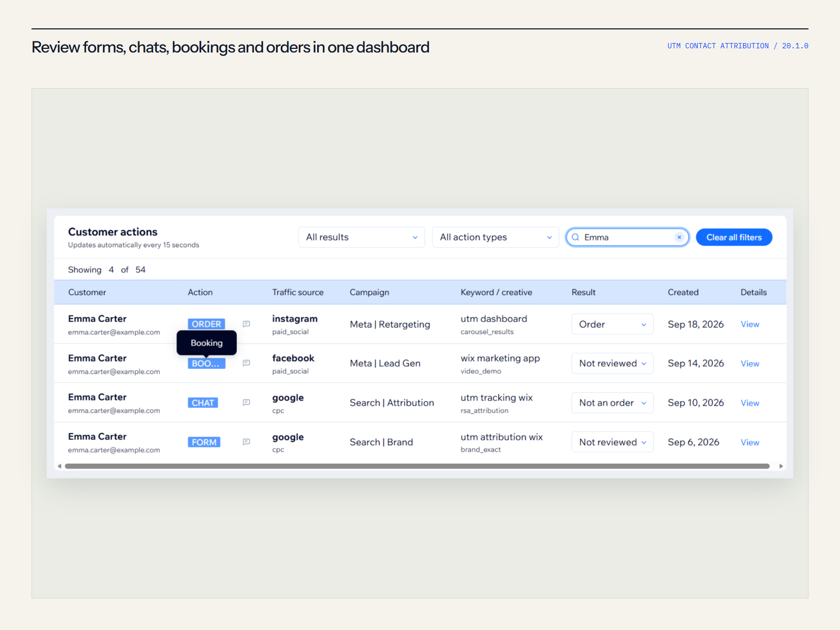Click Clear all filters button
The height and width of the screenshot is (630, 840).
click(x=734, y=237)
